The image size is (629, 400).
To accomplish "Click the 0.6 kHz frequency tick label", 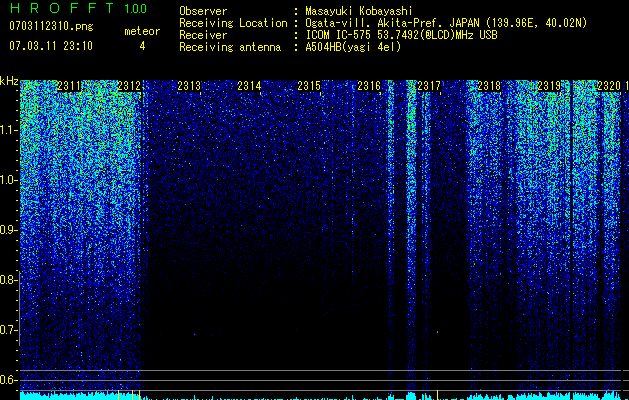I will tap(8, 380).
